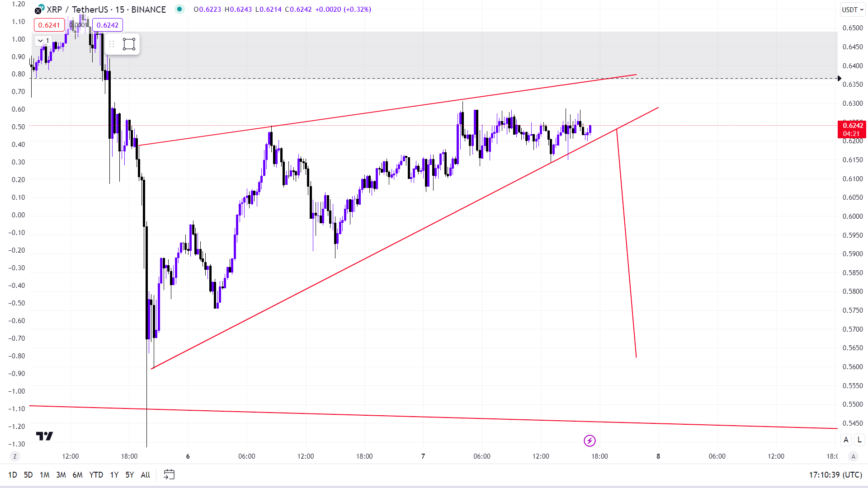Click the date label 7 on time axis
868x488 pixels.
pyautogui.click(x=423, y=456)
